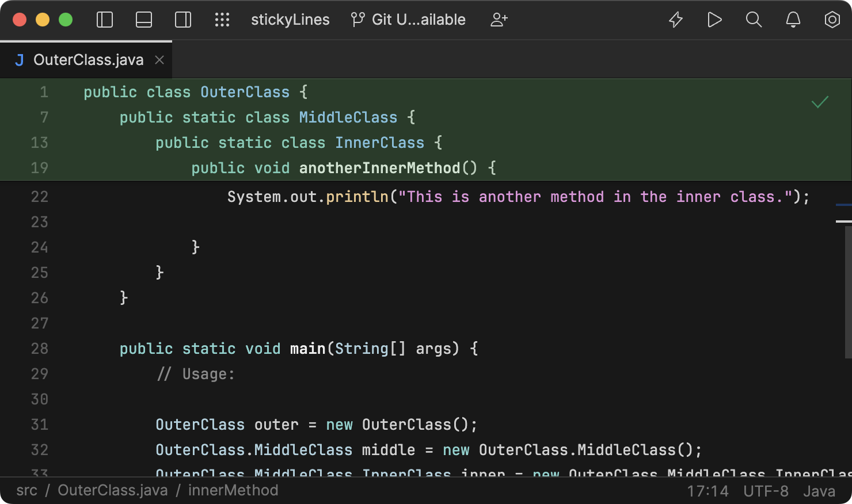Click the grid layout icon in the toolbar
The width and height of the screenshot is (852, 504).
222,20
